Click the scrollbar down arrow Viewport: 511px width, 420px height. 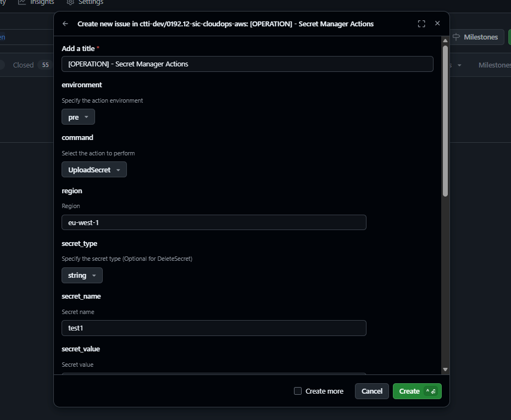coord(445,370)
